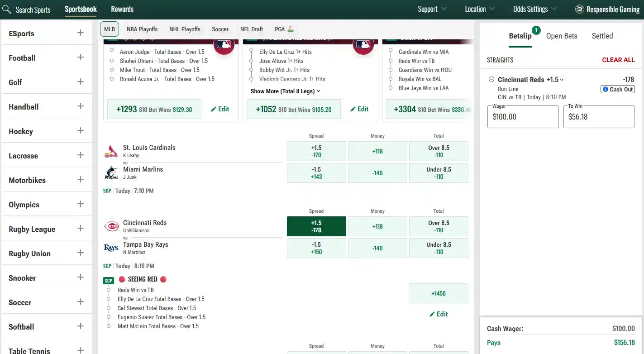Expand the Softball category plus icon
The height and width of the screenshot is (354, 644).
pos(81,326)
